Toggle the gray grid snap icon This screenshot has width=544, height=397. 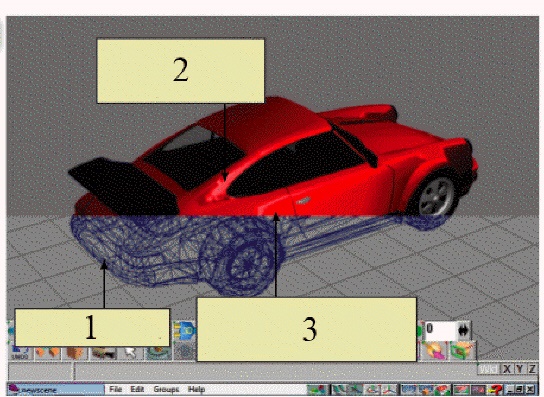pos(184,352)
